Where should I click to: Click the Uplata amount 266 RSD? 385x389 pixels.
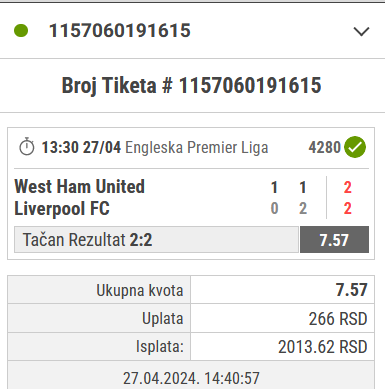338,319
